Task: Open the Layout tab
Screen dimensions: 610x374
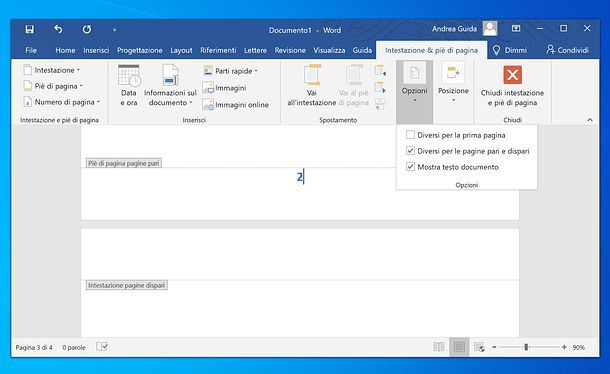Action: tap(181, 50)
